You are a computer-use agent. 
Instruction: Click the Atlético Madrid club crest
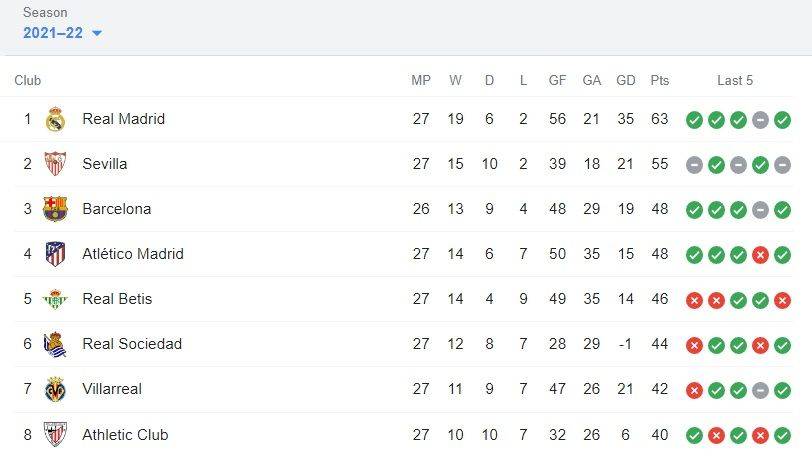click(x=55, y=254)
